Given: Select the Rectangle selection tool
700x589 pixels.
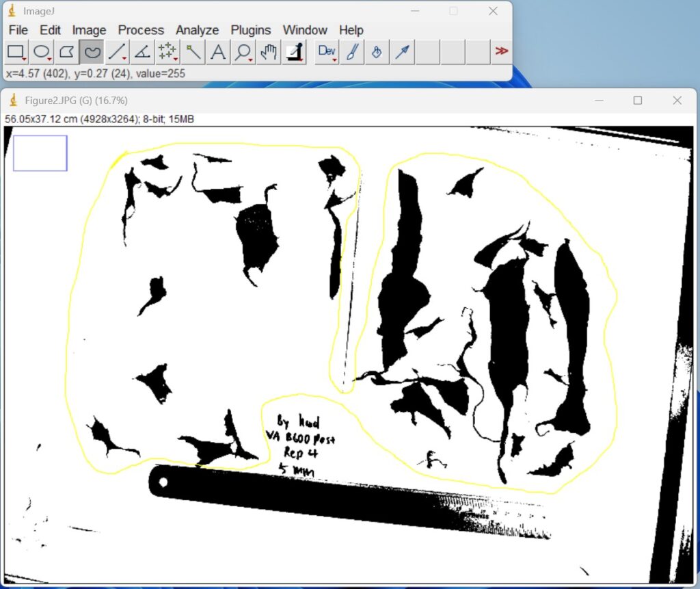Looking at the screenshot, I should [16, 52].
